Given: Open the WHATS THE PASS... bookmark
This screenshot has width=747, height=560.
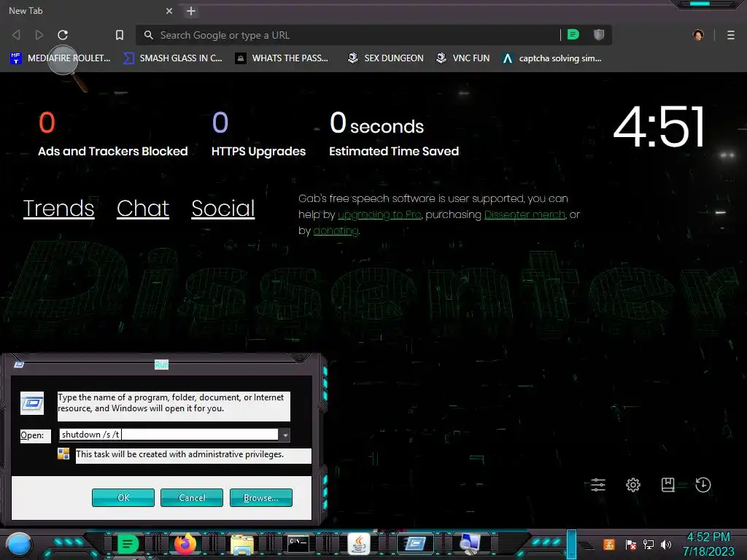Looking at the screenshot, I should click(282, 58).
